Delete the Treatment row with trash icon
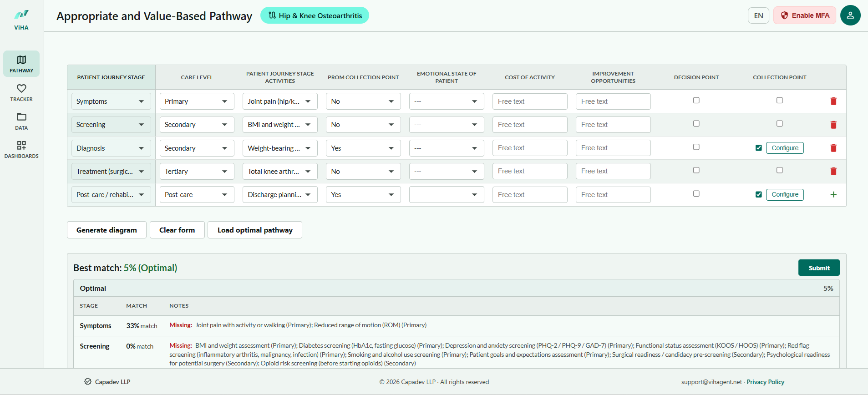 click(833, 171)
